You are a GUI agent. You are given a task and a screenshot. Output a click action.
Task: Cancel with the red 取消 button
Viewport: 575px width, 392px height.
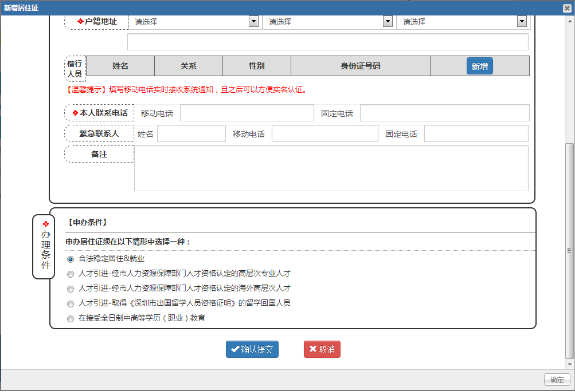pos(322,349)
